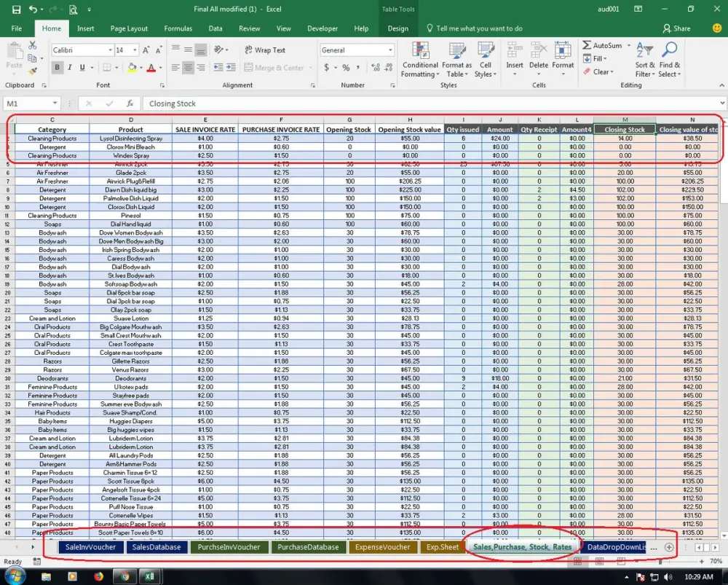This screenshot has height=585, width=728.
Task: Switch to the Data tab
Action: point(215,28)
